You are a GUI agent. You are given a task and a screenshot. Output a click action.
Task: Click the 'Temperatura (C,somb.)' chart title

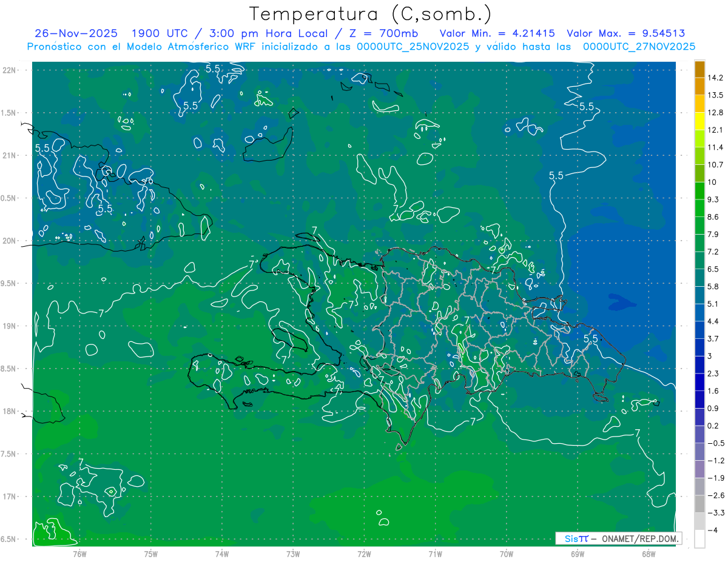click(x=371, y=15)
